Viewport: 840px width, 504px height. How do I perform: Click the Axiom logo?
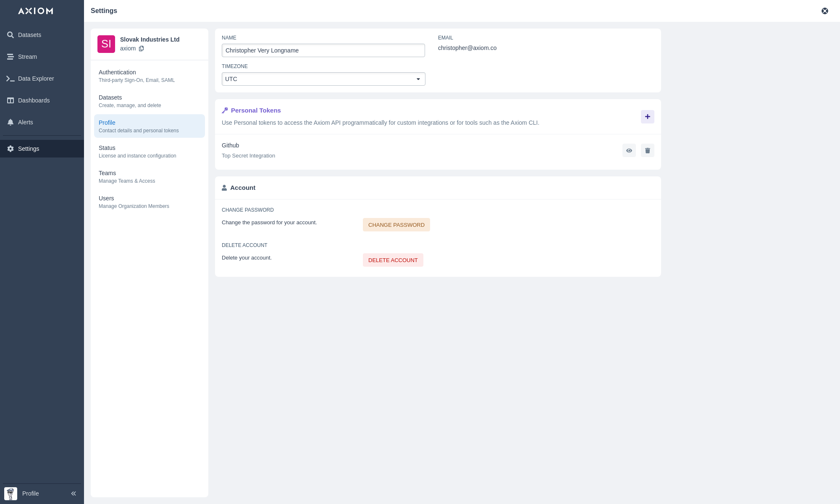point(36,11)
